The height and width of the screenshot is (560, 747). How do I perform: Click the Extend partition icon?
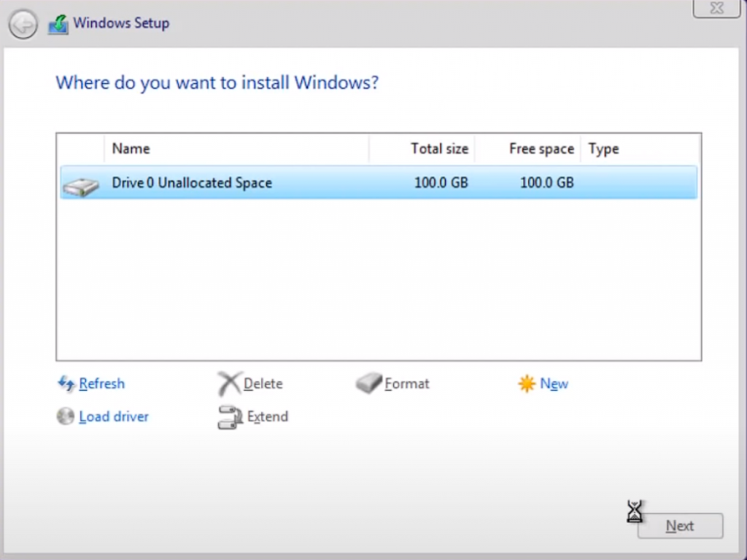230,417
